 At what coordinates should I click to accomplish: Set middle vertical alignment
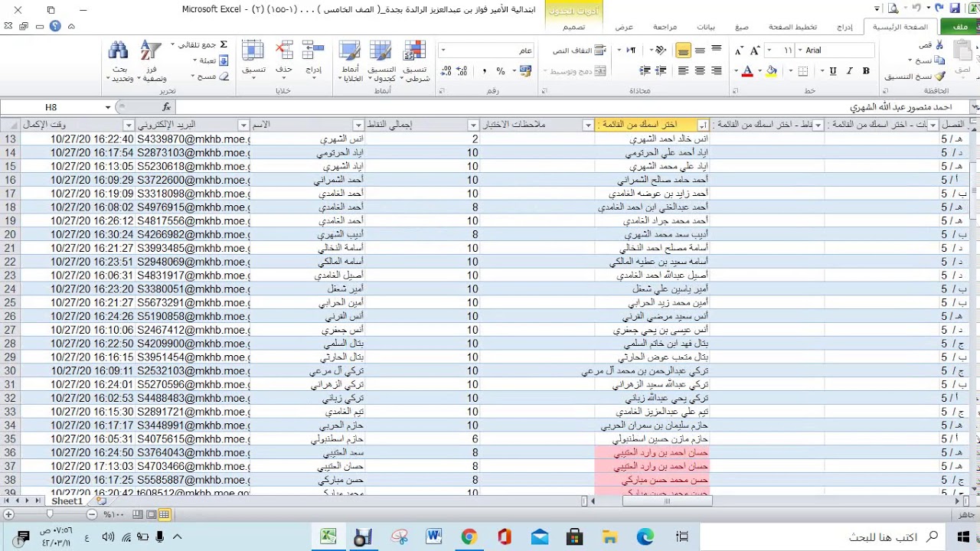click(x=701, y=51)
